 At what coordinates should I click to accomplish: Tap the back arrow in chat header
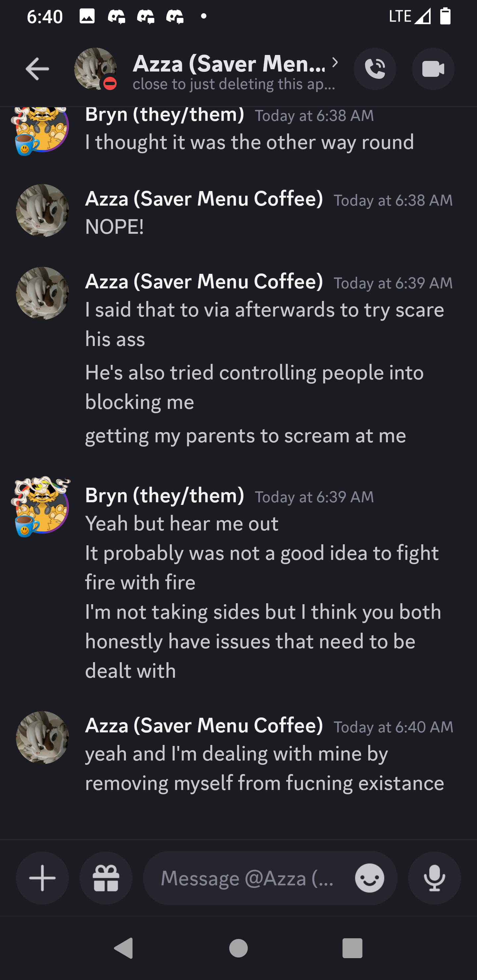pos(37,69)
